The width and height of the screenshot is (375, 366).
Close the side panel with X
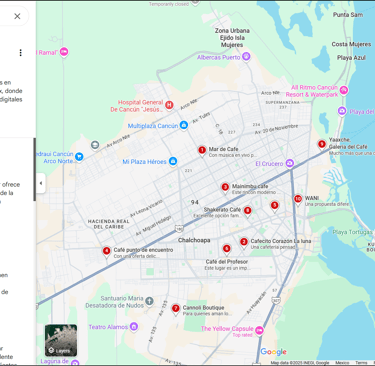point(17,16)
